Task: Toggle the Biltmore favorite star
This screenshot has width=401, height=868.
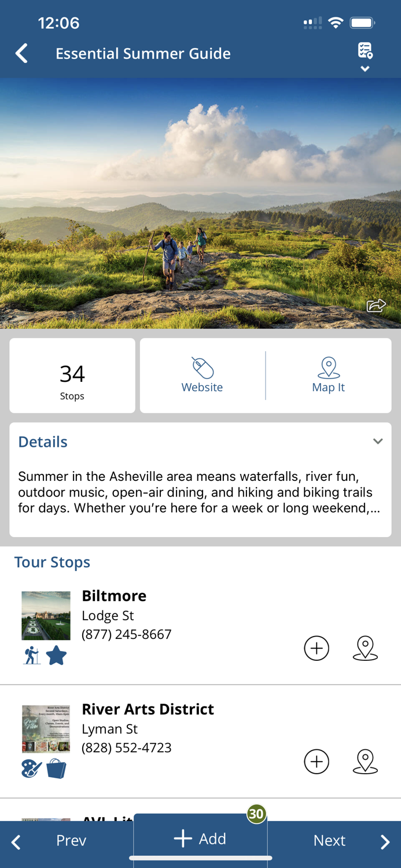Action: [56, 655]
